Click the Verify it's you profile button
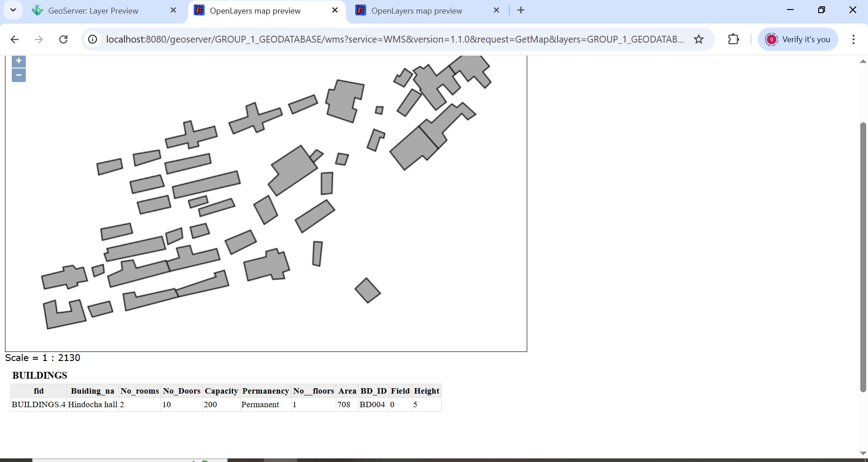Image resolution: width=868 pixels, height=462 pixels. point(798,39)
